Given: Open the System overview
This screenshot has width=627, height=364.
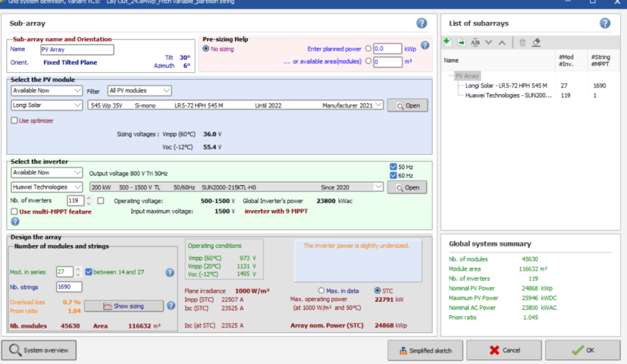Looking at the screenshot, I should [x=39, y=350].
